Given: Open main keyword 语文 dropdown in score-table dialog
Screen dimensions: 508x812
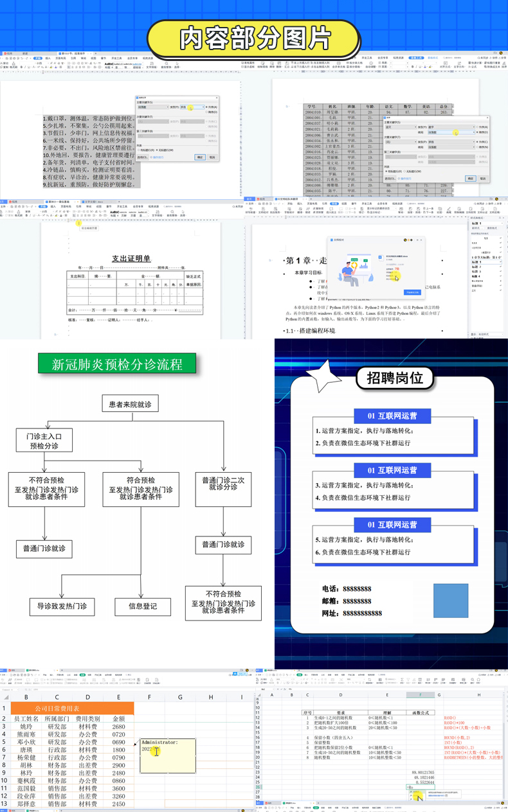Looking at the screenshot, I should click(x=401, y=127).
